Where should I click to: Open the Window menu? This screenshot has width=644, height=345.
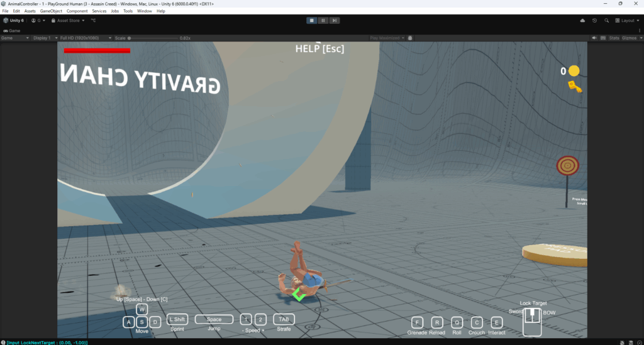pyautogui.click(x=145, y=11)
